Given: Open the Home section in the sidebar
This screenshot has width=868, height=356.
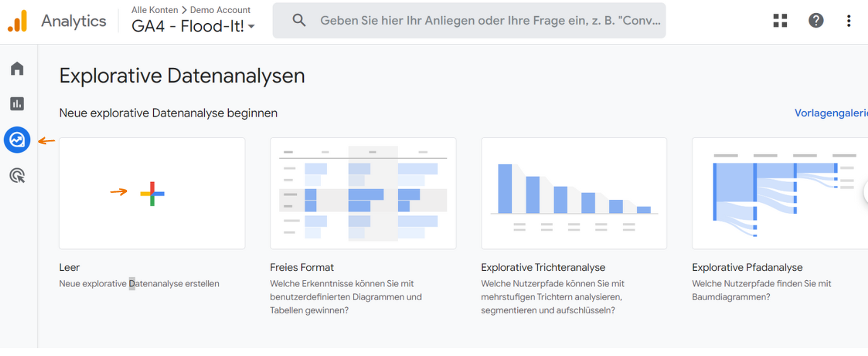Looking at the screenshot, I should [17, 68].
